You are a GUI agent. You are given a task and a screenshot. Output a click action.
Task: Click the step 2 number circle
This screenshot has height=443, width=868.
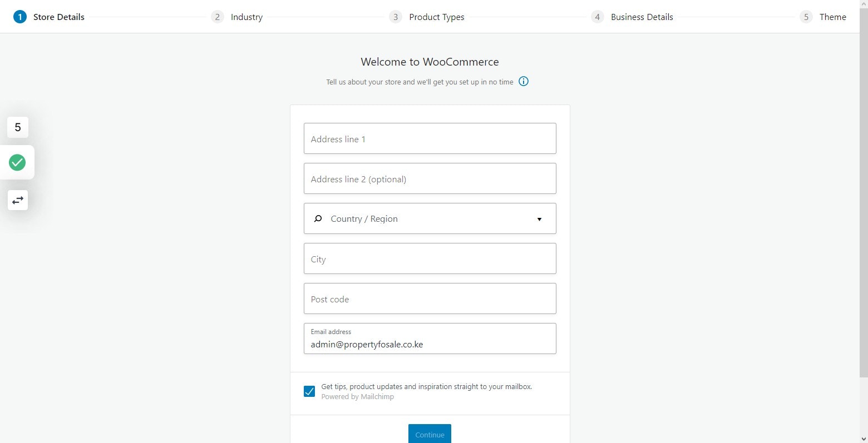217,17
